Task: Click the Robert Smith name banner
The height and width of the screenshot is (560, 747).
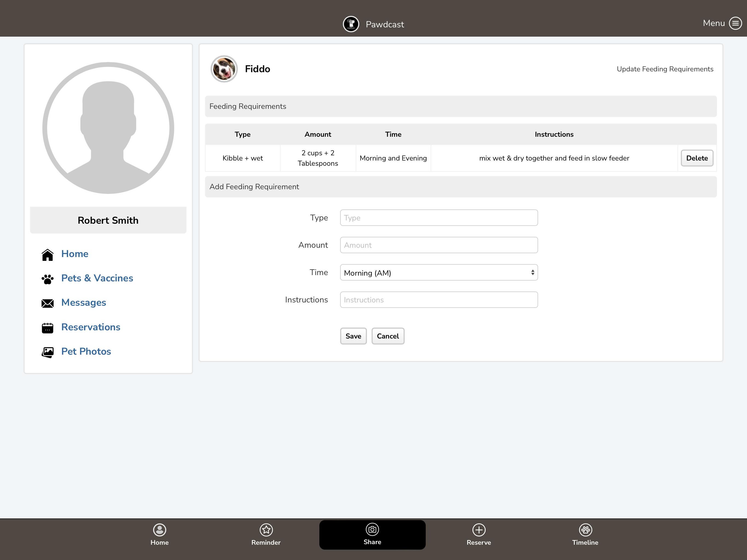Action: coord(108,220)
